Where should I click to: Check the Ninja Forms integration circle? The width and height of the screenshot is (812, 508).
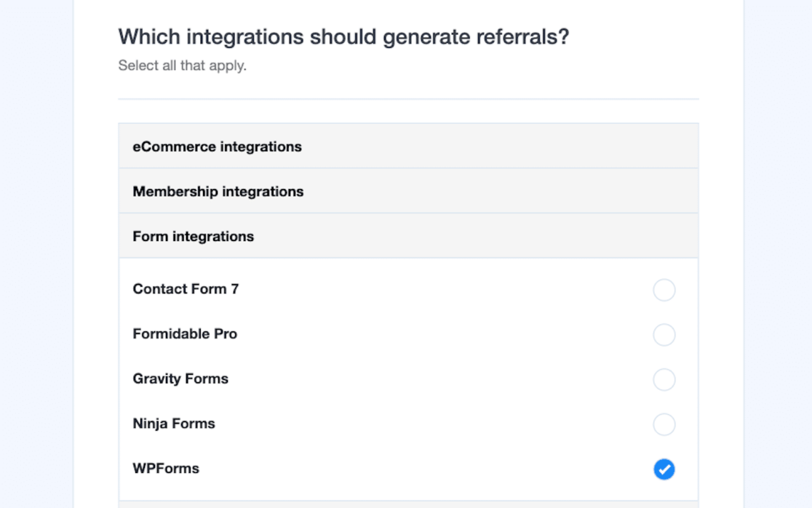click(x=664, y=424)
